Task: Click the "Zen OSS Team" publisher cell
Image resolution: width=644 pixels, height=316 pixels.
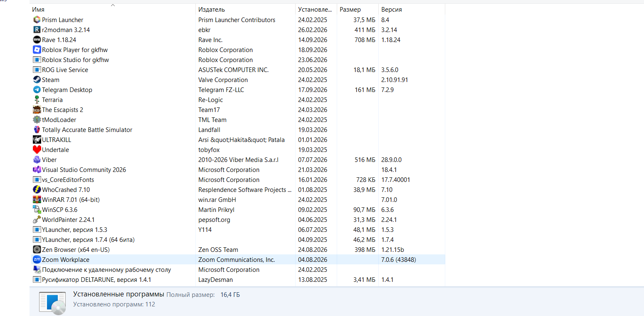Action: (218, 249)
